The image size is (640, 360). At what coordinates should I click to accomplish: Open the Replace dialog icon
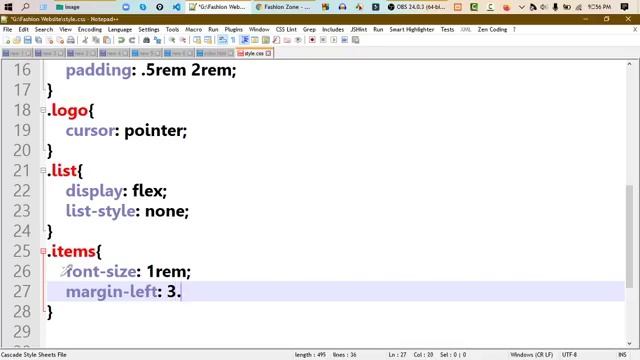157,40
